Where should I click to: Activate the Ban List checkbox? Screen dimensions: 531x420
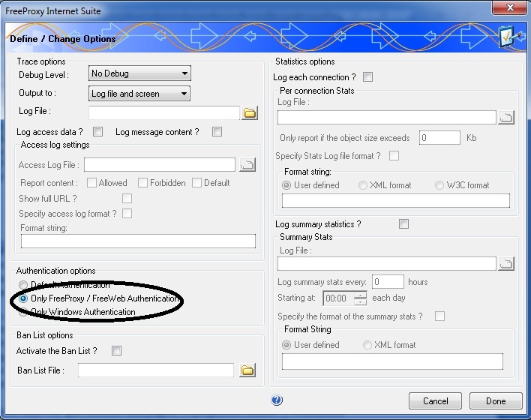pyautogui.click(x=116, y=350)
